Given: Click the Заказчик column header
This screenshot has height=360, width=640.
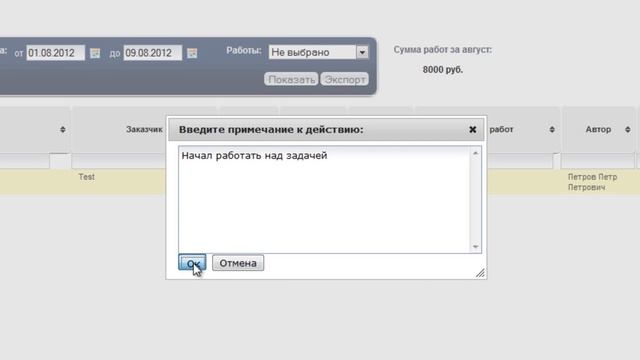Looking at the screenshot, I should coord(144,129).
